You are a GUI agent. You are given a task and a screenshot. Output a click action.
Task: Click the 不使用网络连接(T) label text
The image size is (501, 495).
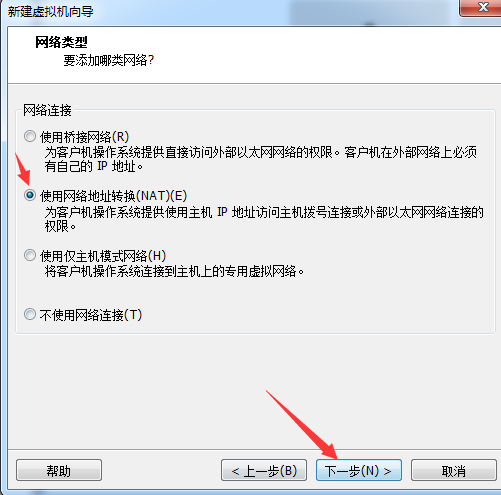point(91,315)
